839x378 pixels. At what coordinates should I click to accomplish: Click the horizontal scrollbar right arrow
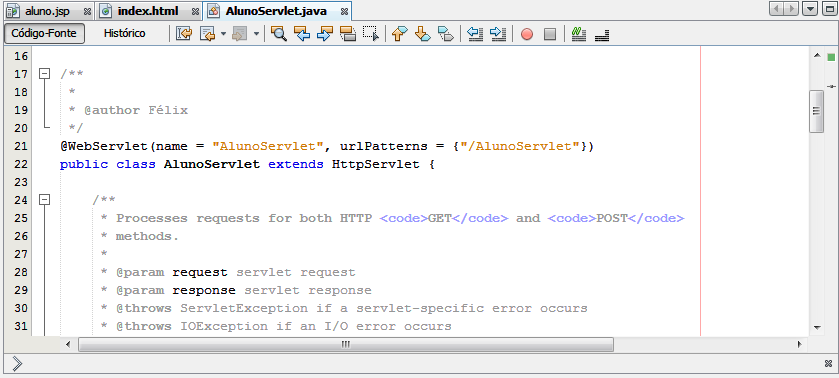(x=800, y=344)
